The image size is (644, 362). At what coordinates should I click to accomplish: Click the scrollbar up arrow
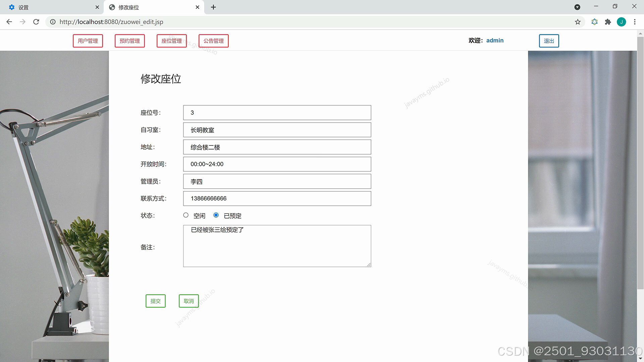pos(640,34)
